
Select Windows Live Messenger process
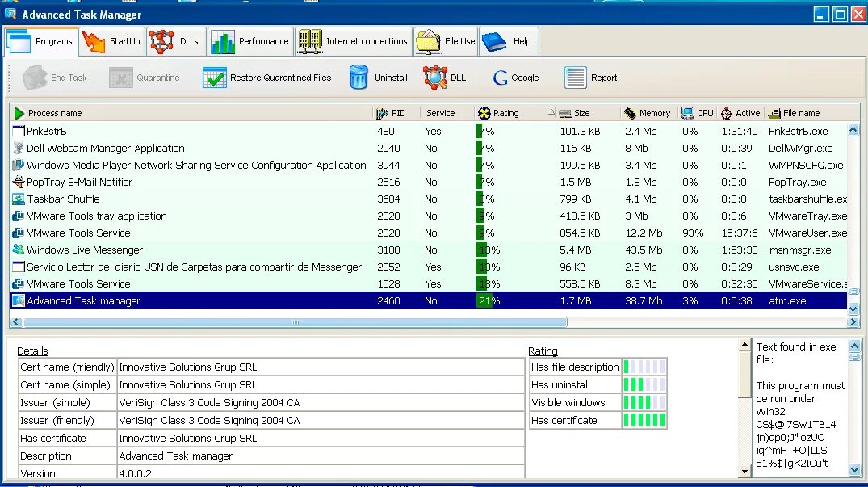[x=429, y=250]
